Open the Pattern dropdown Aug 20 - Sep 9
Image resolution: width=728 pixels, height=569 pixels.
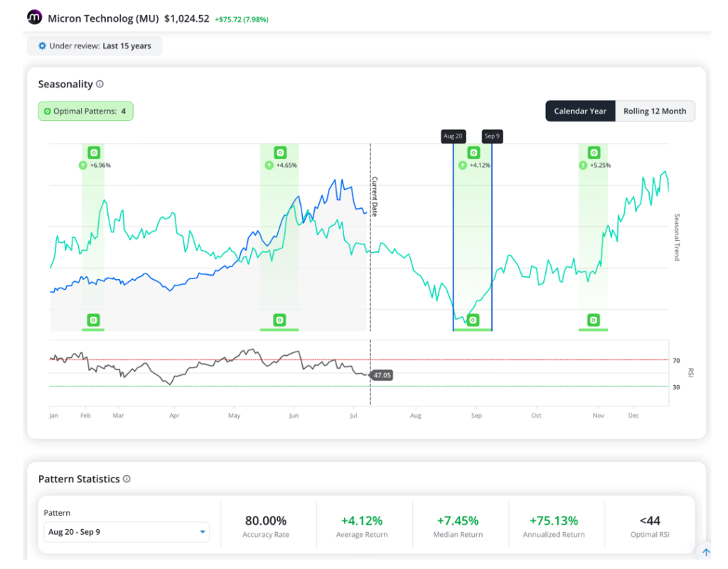pyautogui.click(x=127, y=532)
